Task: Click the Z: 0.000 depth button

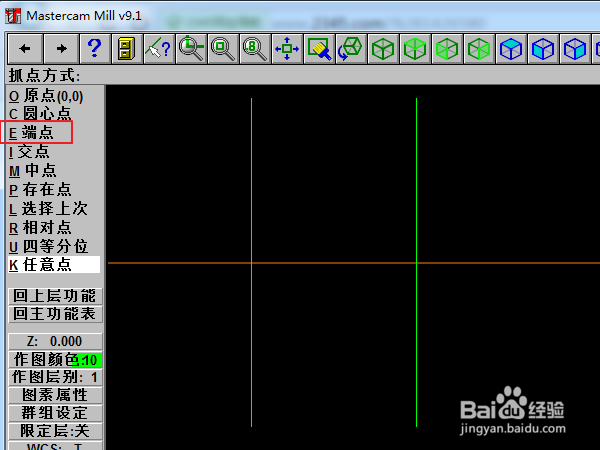Action: 55,341
